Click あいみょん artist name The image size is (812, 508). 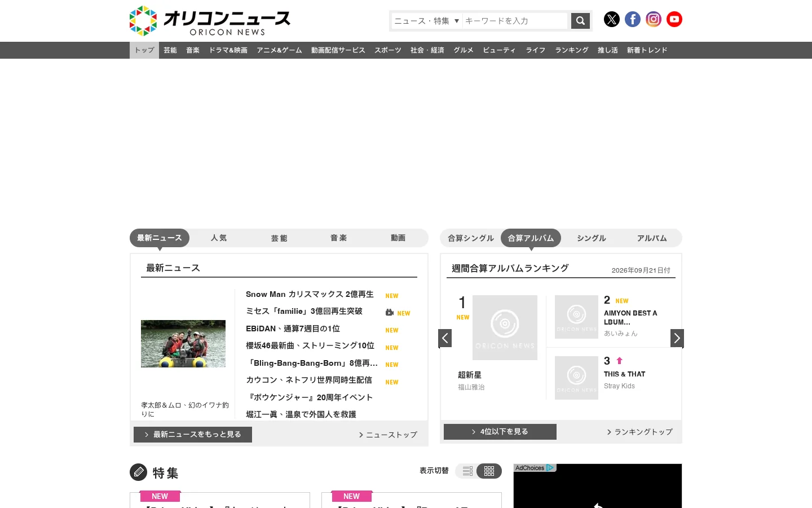click(621, 334)
